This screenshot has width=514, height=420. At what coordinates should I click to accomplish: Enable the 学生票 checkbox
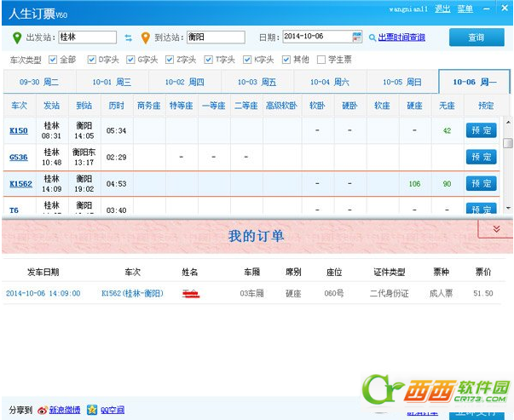point(321,60)
